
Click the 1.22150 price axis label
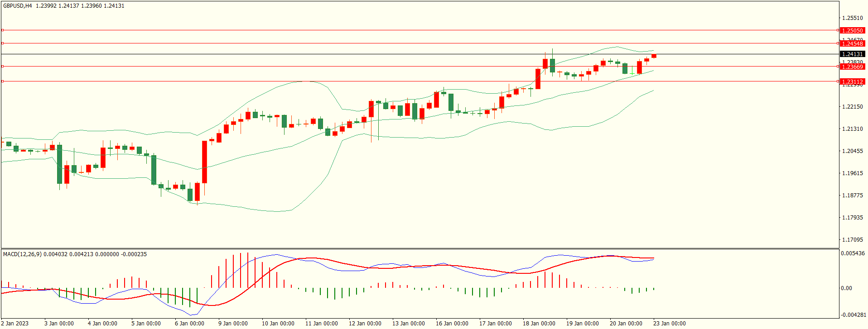click(x=852, y=107)
